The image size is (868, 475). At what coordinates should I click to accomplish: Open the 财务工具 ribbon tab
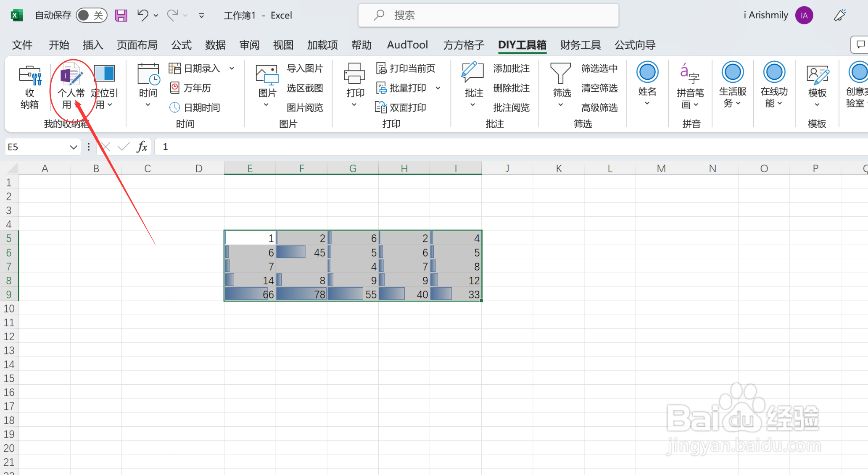[580, 45]
